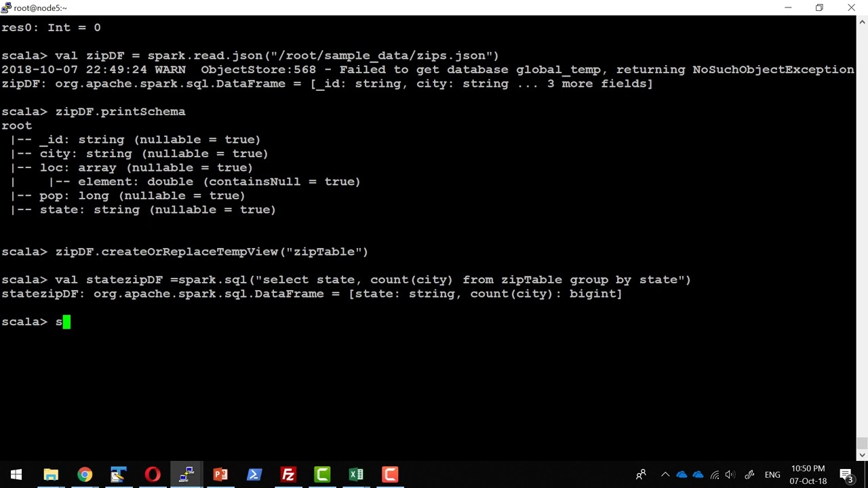The height and width of the screenshot is (488, 868).
Task: Click the green cursor at the last scala prompt
Action: tap(66, 322)
